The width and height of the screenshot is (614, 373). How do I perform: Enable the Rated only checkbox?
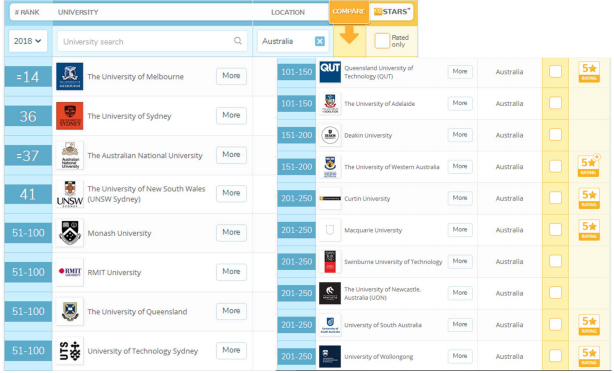tap(382, 41)
